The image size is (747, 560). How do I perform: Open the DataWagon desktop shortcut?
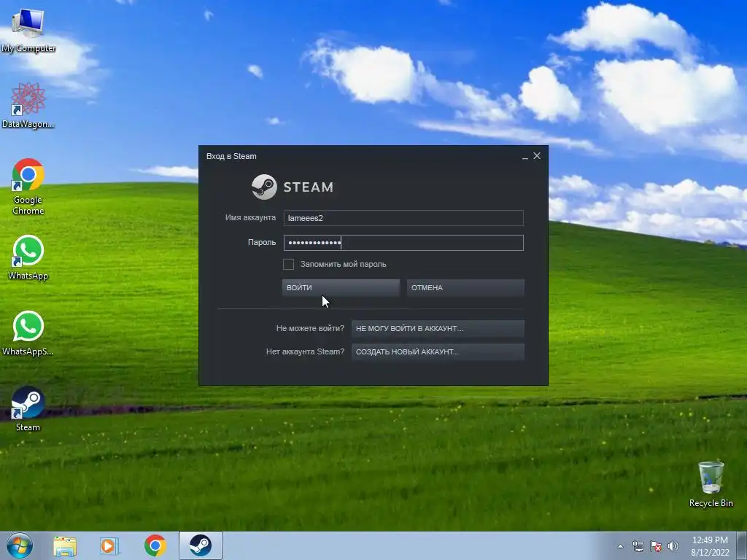[28, 105]
